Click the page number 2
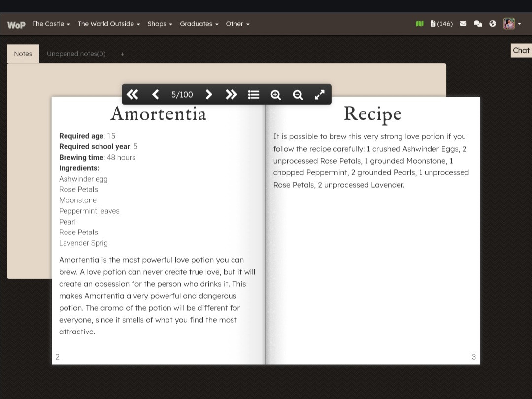Image resolution: width=532 pixels, height=399 pixels. [x=57, y=357]
